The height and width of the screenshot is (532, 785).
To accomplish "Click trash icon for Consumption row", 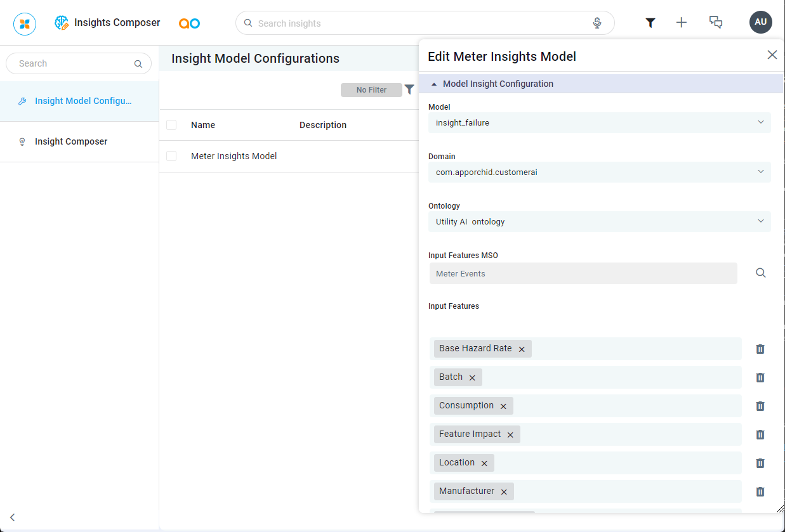I will pos(760,406).
